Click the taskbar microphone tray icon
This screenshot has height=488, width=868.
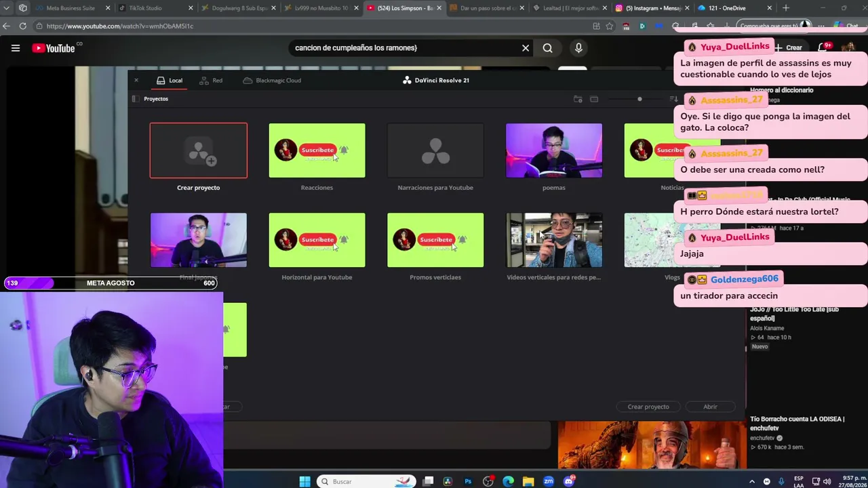(x=782, y=481)
